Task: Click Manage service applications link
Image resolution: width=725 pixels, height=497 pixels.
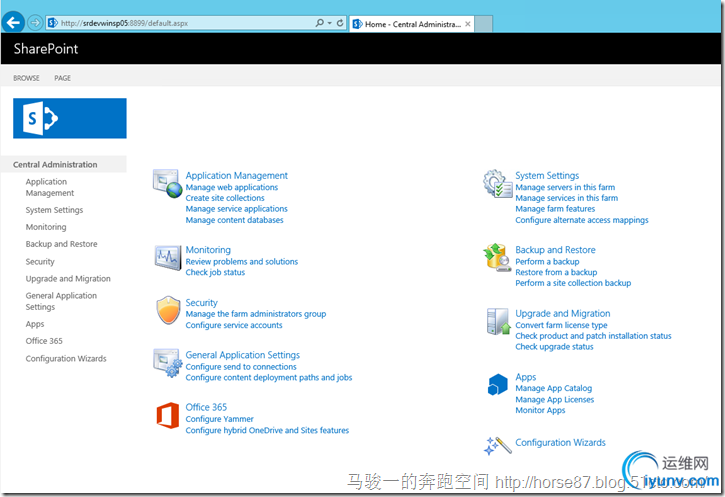Action: (237, 209)
